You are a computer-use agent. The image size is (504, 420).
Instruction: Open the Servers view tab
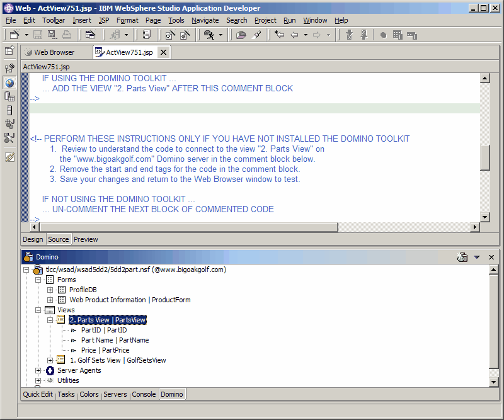pyautogui.click(x=115, y=394)
